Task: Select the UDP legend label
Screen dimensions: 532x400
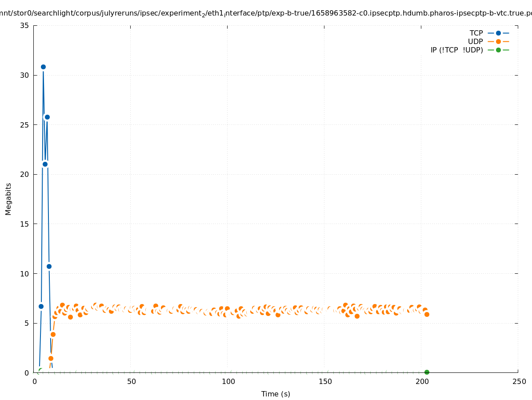Action: (475, 41)
